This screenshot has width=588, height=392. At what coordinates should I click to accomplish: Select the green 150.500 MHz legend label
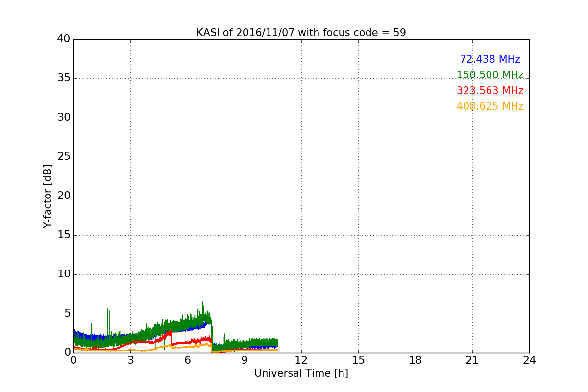pyautogui.click(x=490, y=75)
